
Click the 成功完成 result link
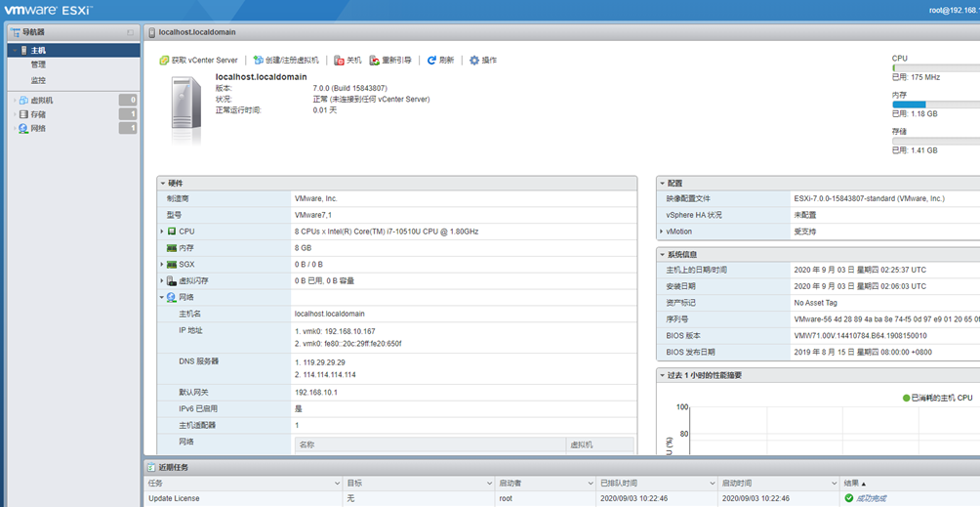click(872, 498)
